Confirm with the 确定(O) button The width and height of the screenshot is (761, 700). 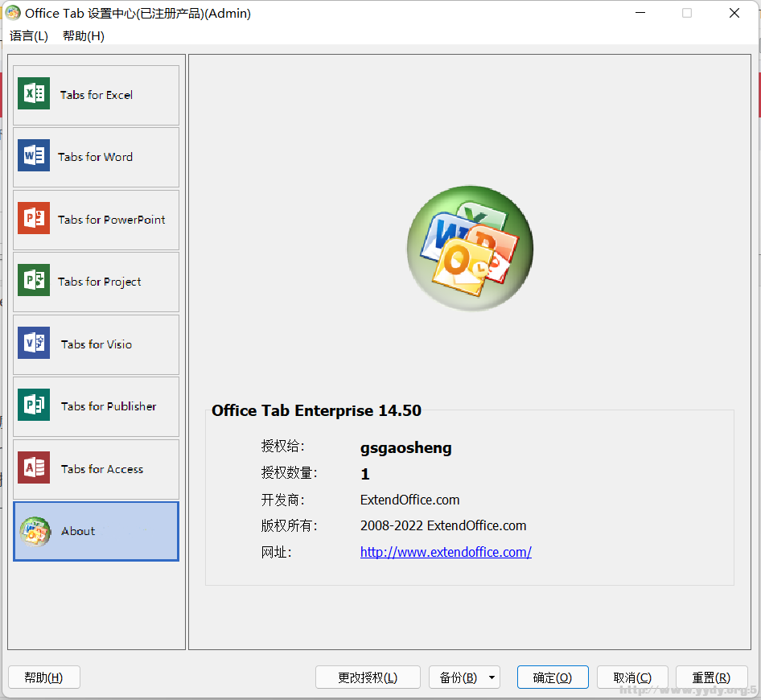click(x=553, y=677)
